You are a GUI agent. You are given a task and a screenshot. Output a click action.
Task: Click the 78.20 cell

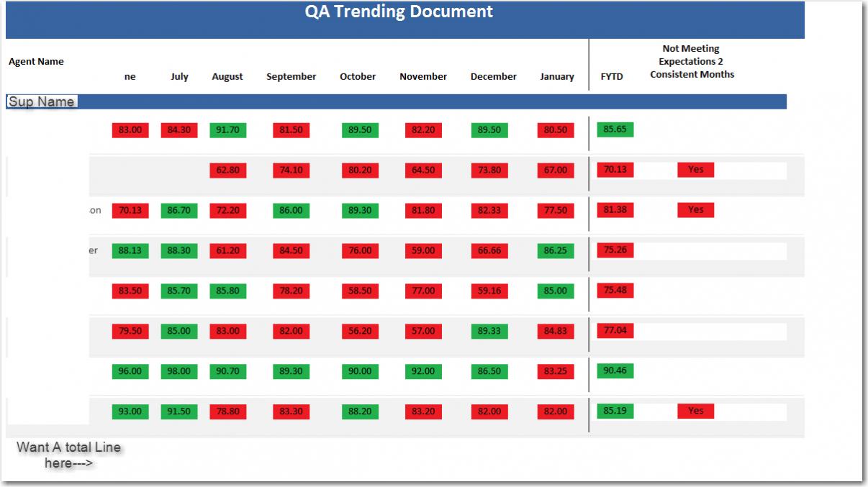click(x=291, y=291)
